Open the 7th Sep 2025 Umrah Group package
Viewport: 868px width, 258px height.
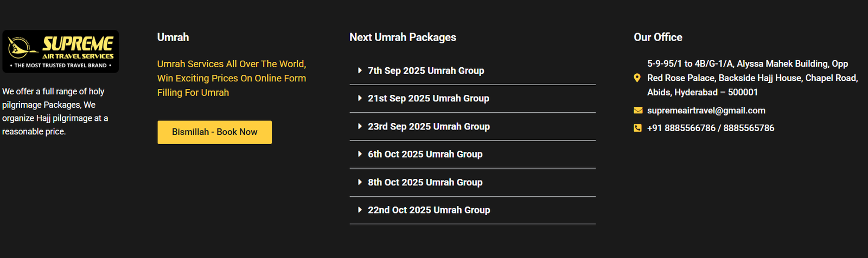426,70
